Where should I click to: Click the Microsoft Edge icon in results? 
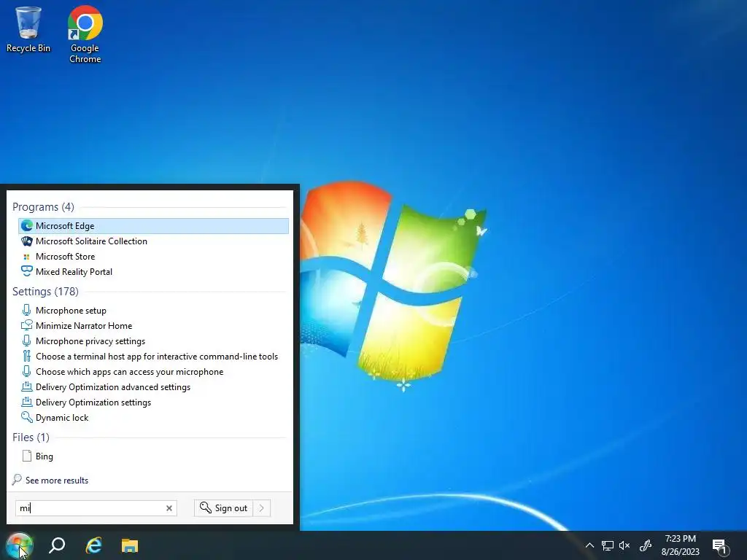pyautogui.click(x=27, y=226)
